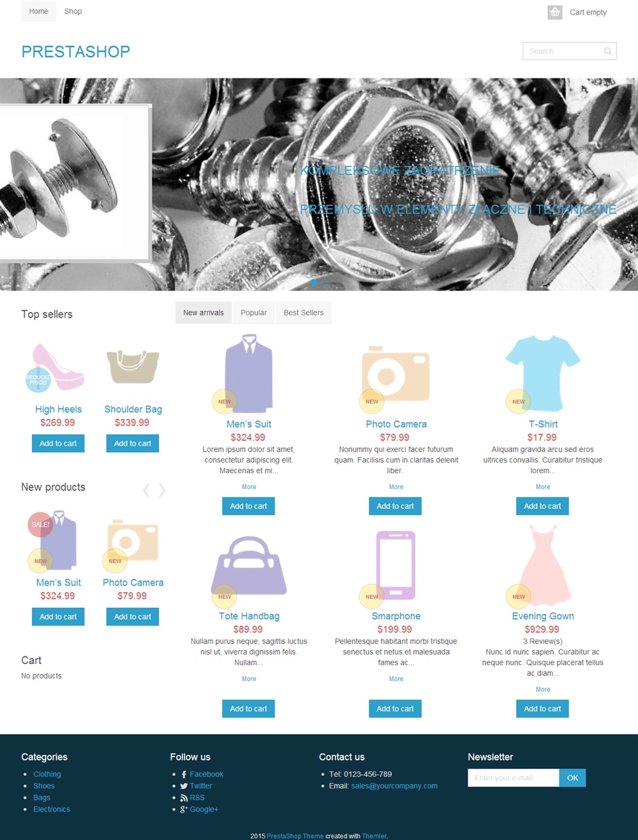Show previous New products with left chevron
638x840 pixels.
click(x=146, y=490)
